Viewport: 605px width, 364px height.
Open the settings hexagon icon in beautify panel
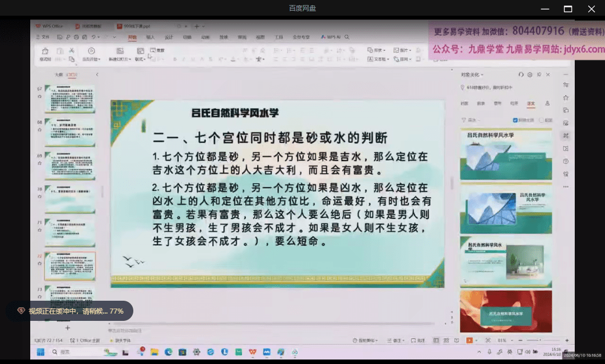530,74
